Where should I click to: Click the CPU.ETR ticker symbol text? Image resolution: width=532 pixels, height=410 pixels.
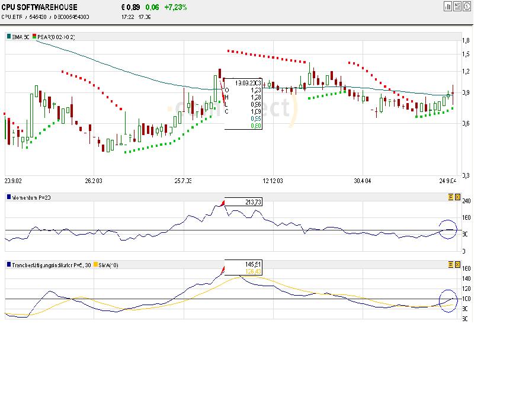12,17
